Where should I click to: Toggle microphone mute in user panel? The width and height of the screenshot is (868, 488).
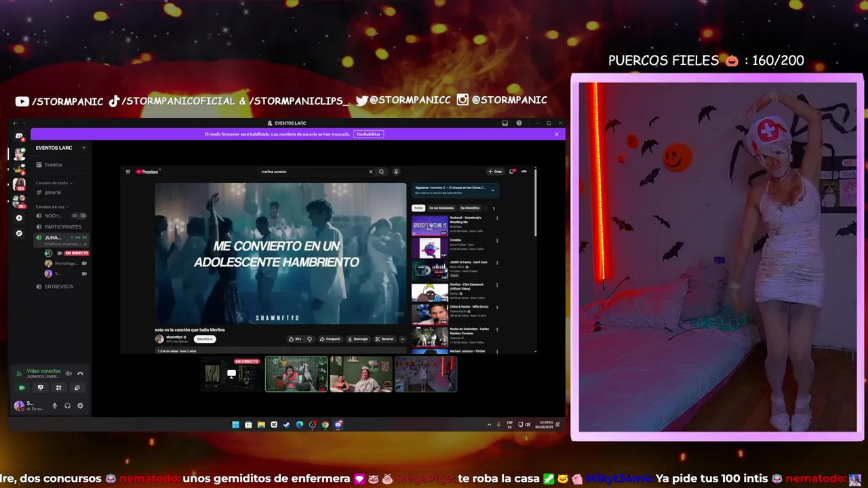[55, 405]
